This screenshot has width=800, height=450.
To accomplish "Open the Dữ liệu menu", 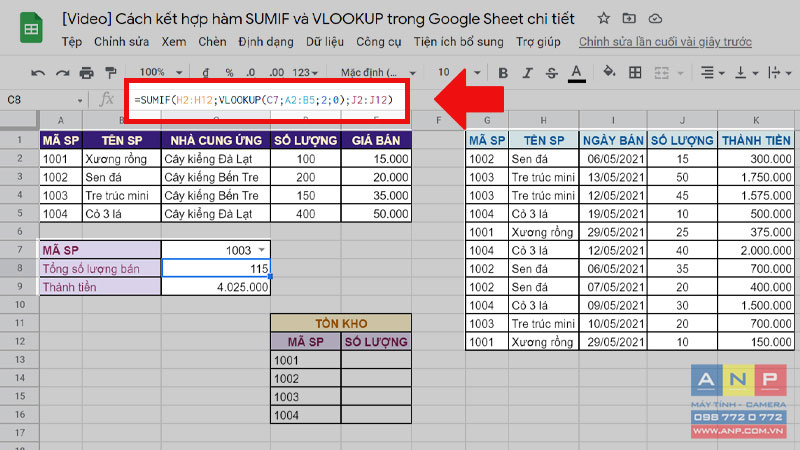I will [x=325, y=42].
